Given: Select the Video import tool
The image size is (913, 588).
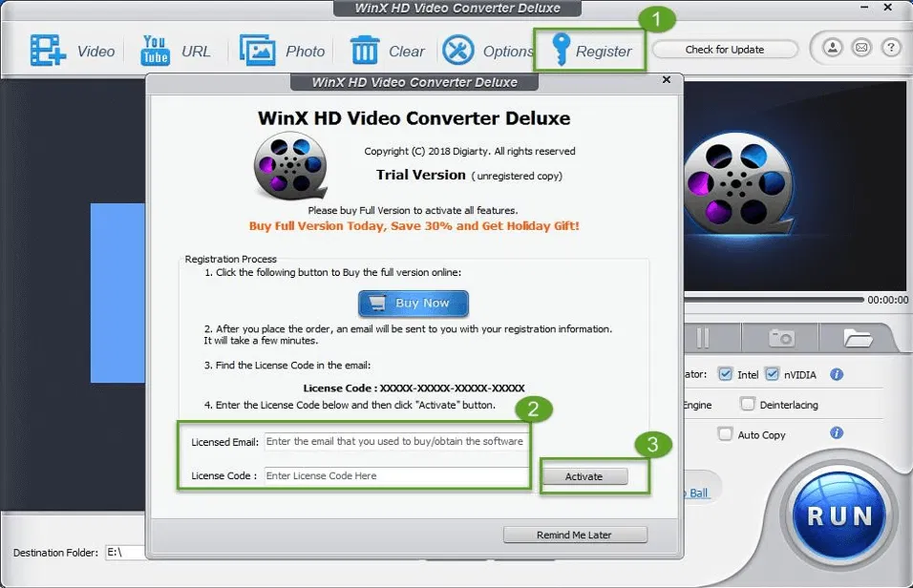Looking at the screenshot, I should [74, 51].
